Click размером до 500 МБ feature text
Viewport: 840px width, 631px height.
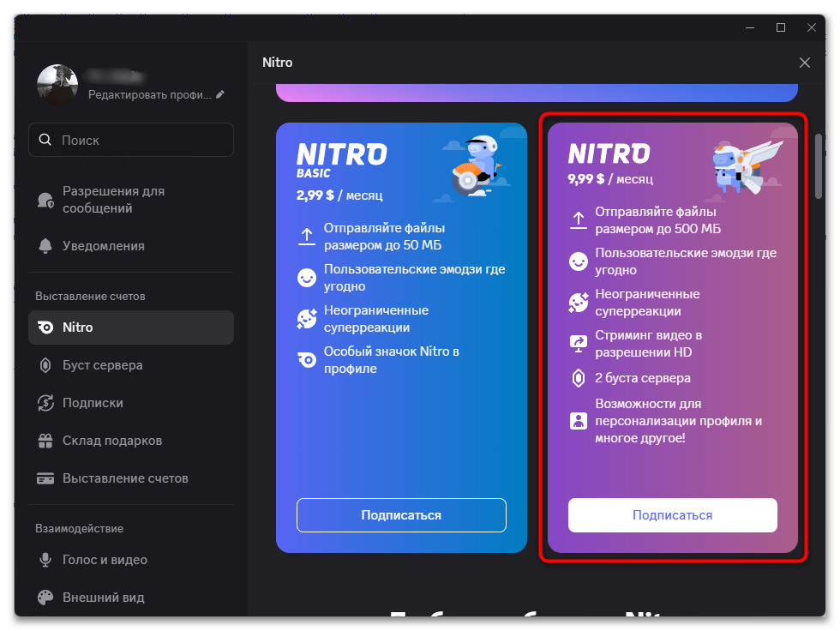(658, 229)
